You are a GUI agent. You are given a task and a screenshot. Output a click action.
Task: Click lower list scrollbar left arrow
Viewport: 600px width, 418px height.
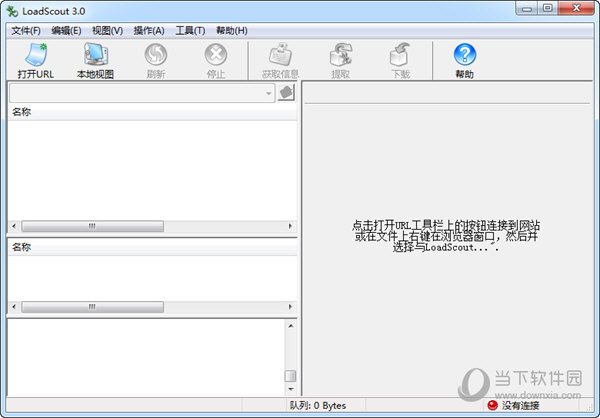14,307
